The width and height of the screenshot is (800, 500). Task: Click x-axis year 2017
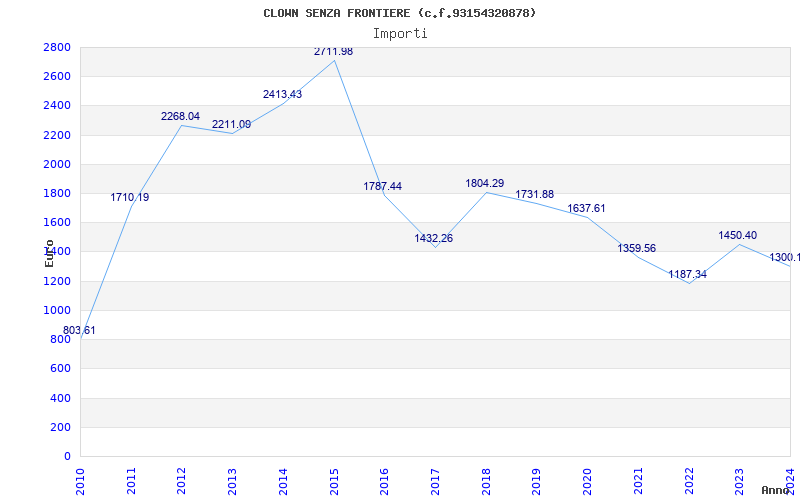pos(435,482)
